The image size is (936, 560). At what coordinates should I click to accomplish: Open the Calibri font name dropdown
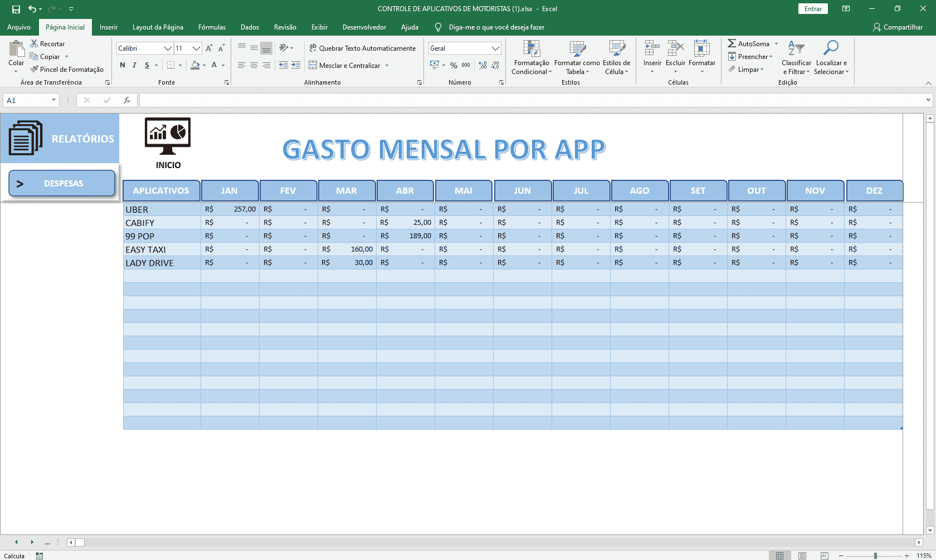[168, 48]
